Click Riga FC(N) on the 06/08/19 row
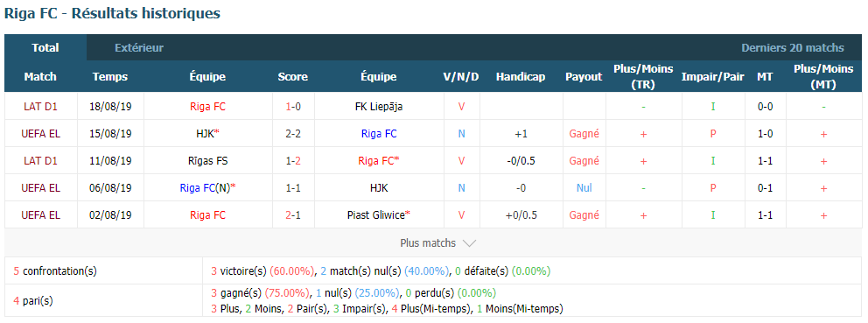This screenshot has height=323, width=868. tap(205, 188)
